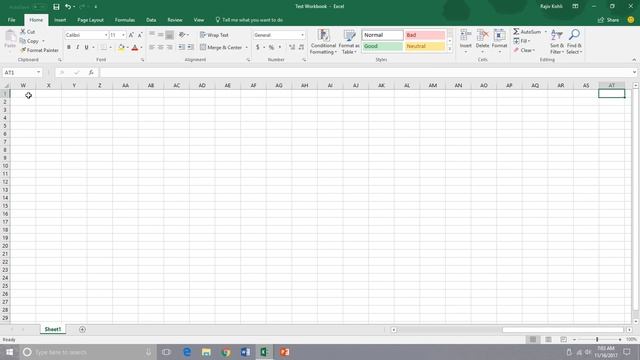Open Format as Table

349,42
